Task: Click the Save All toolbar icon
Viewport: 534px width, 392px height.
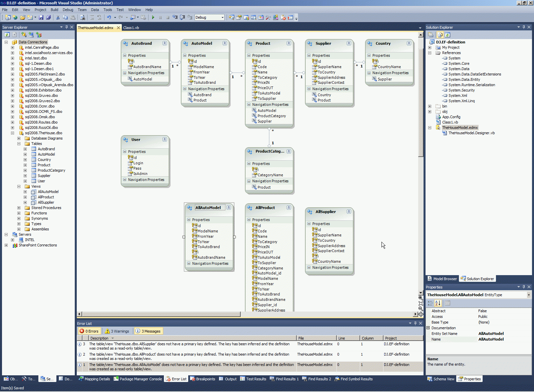Action: coord(48,17)
